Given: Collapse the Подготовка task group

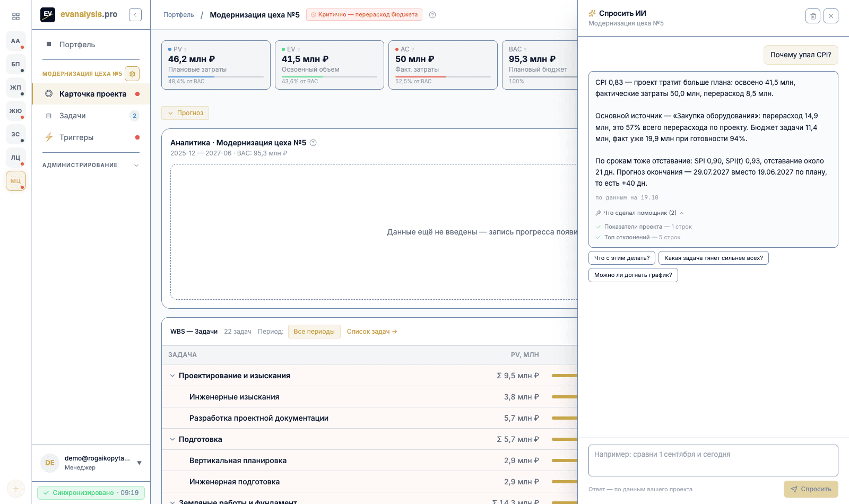Looking at the screenshot, I should coord(172,439).
